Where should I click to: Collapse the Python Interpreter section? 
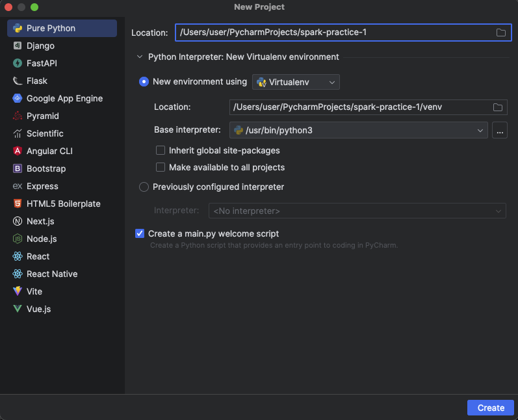pyautogui.click(x=140, y=57)
